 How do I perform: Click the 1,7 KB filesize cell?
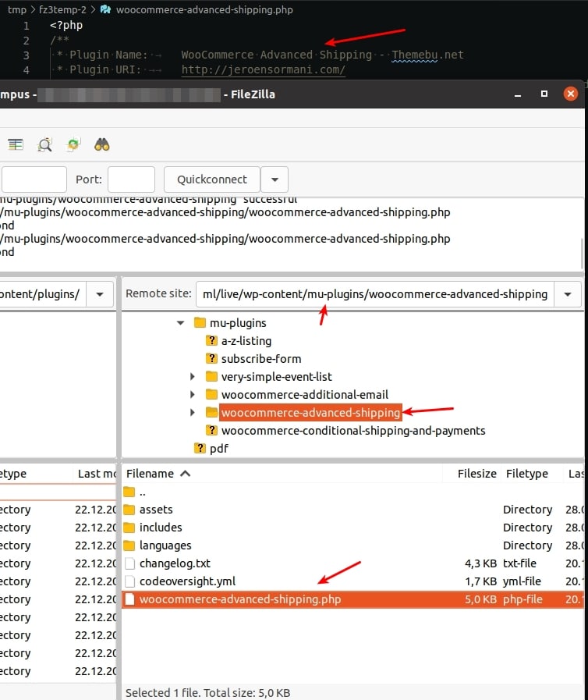[480, 581]
